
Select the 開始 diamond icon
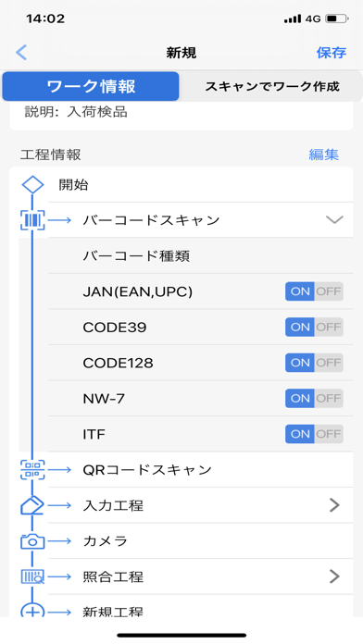(x=32, y=185)
